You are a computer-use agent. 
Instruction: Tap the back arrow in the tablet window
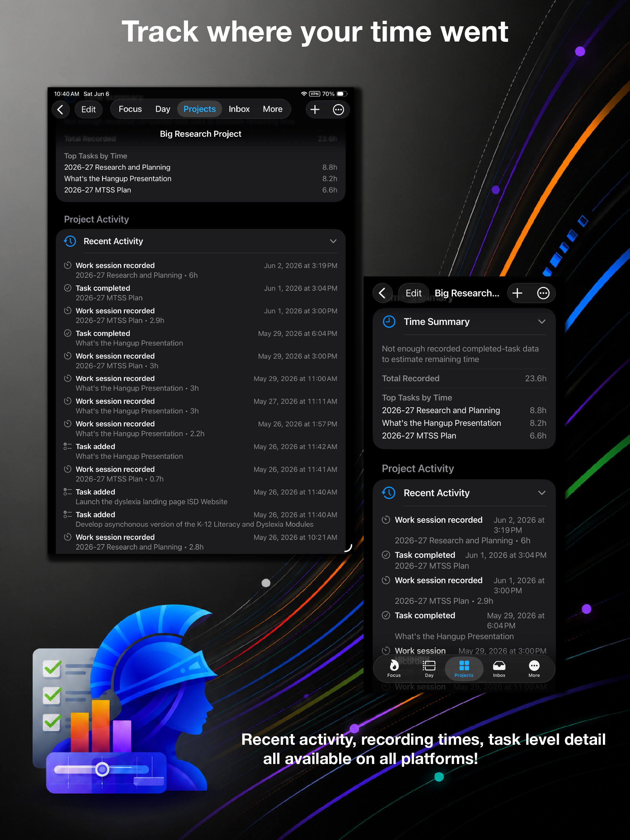tap(61, 109)
